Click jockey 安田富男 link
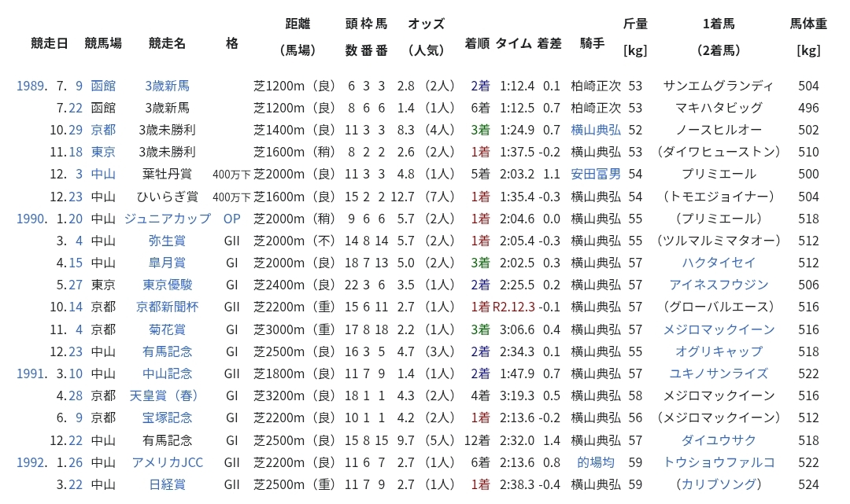This screenshot has width=850, height=504. [596, 174]
